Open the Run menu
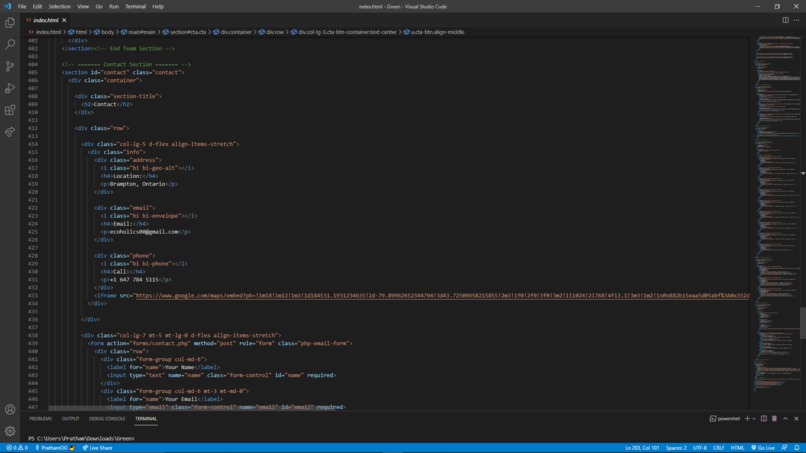 point(114,6)
